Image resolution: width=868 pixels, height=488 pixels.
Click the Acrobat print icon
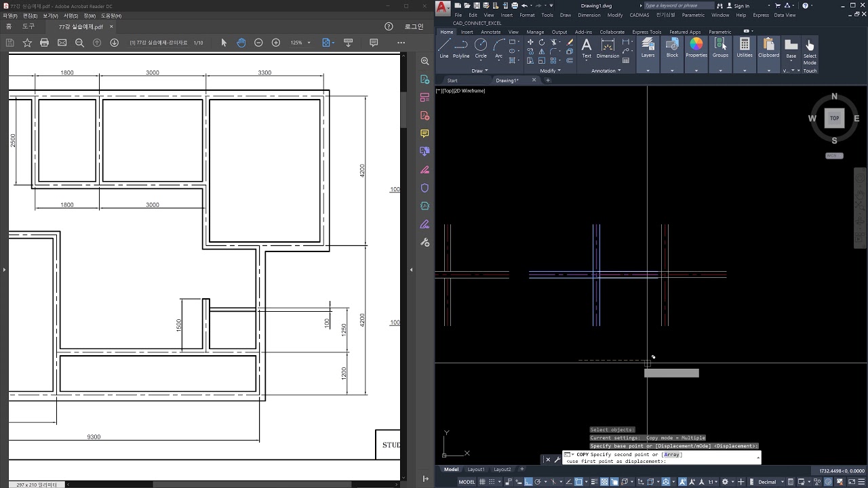tap(44, 43)
